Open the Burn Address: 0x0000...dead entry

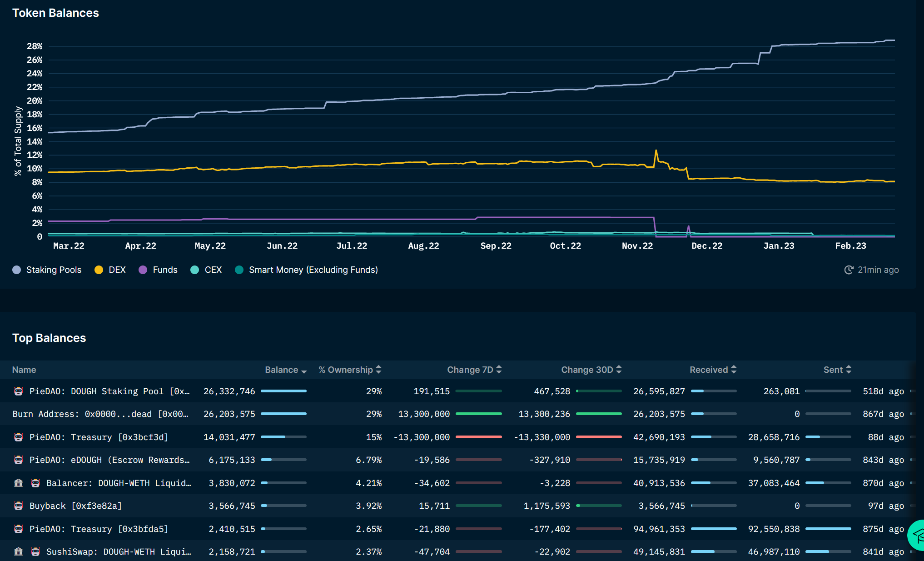coord(100,414)
